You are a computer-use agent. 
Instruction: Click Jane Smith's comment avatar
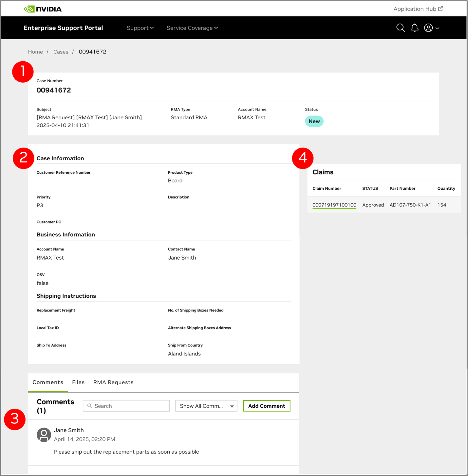click(44, 435)
